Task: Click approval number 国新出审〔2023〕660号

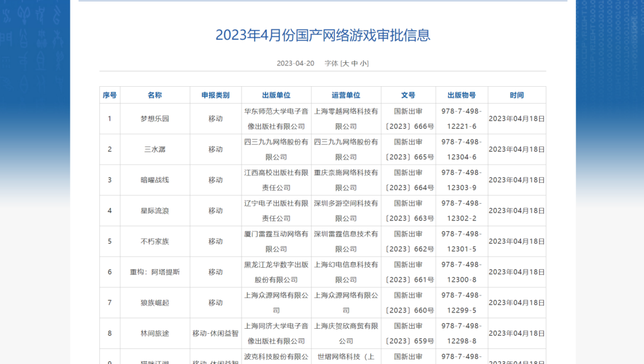Action: (408, 303)
